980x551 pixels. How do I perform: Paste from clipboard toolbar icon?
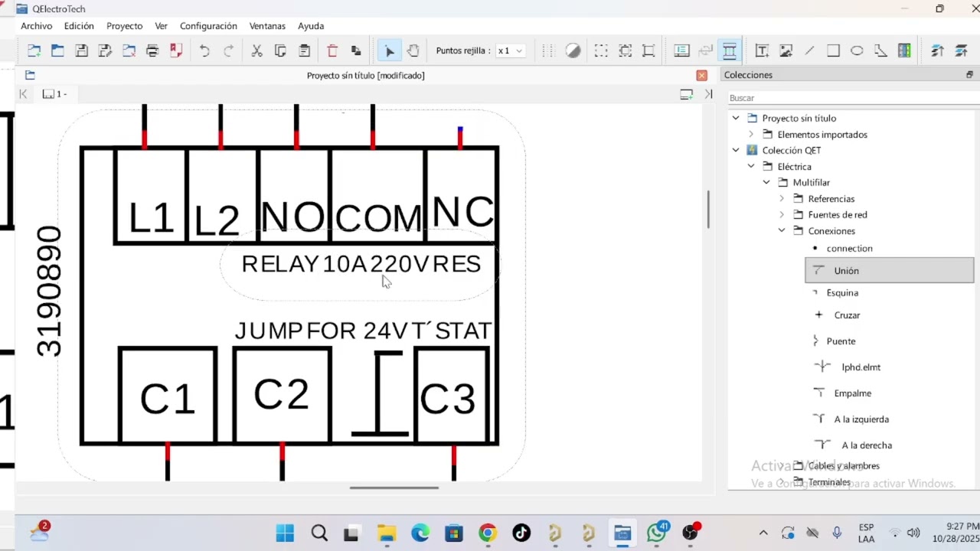point(304,51)
